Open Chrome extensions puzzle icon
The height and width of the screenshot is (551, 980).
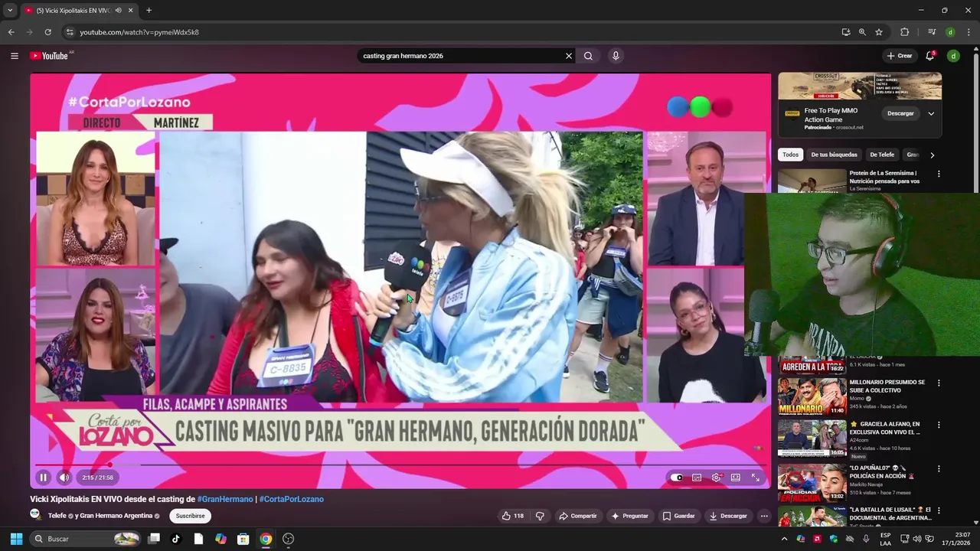(x=904, y=32)
